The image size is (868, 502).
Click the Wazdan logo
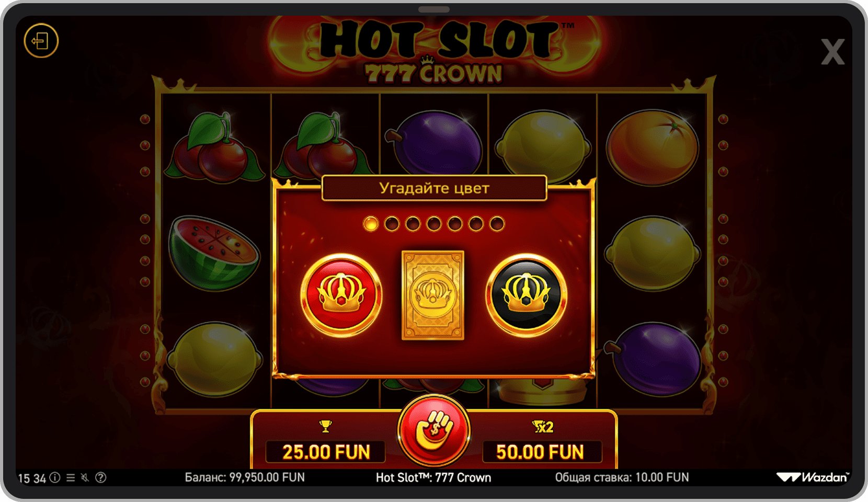click(x=813, y=477)
